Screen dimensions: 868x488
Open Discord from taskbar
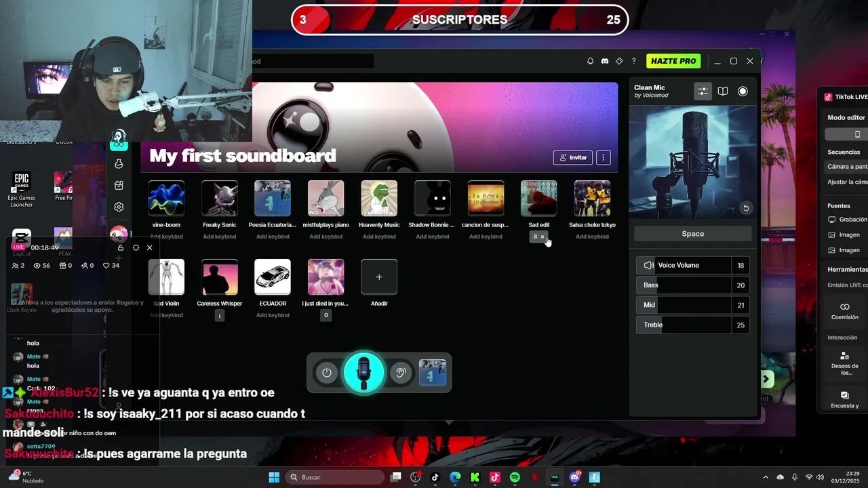(x=575, y=477)
